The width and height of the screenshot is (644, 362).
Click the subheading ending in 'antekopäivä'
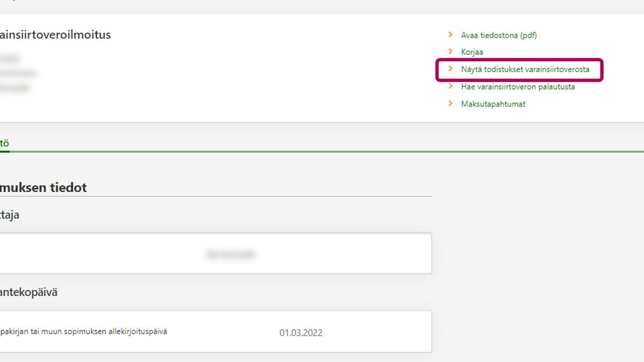tap(28, 292)
